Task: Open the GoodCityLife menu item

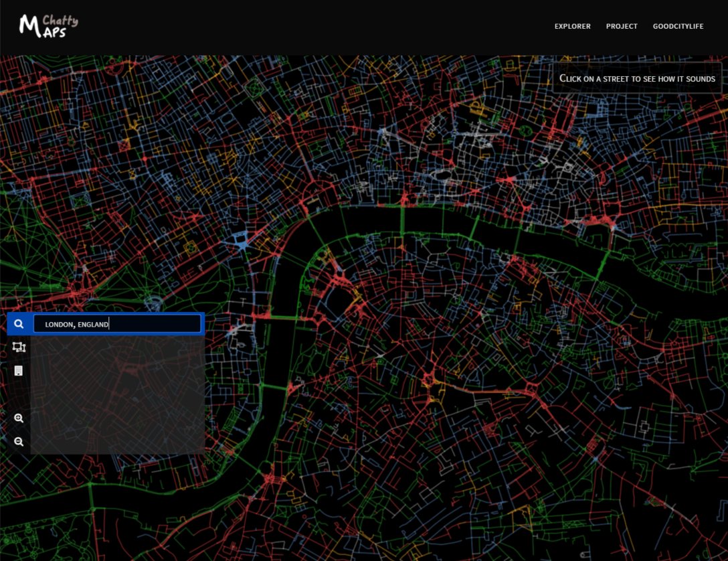Action: (x=678, y=27)
